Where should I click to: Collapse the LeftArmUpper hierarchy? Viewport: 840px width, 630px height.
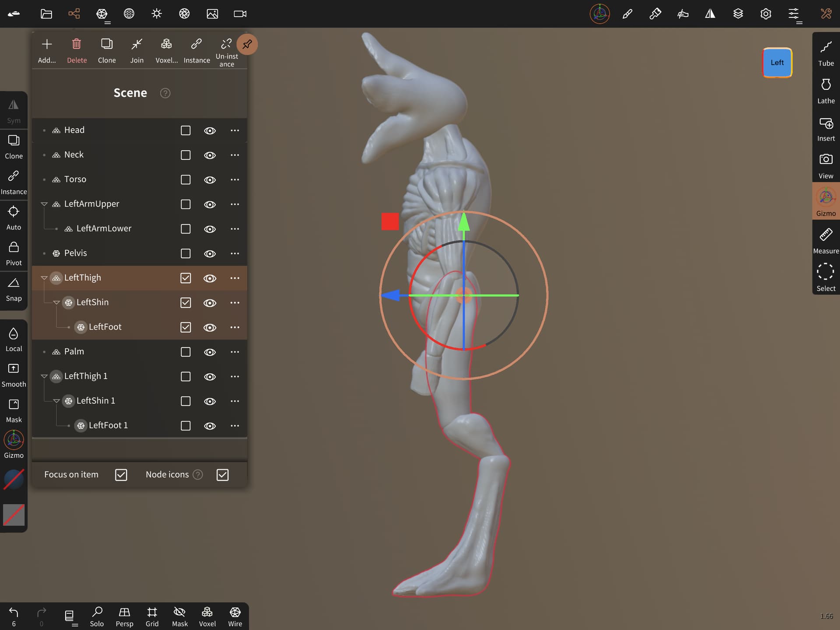[44, 204]
